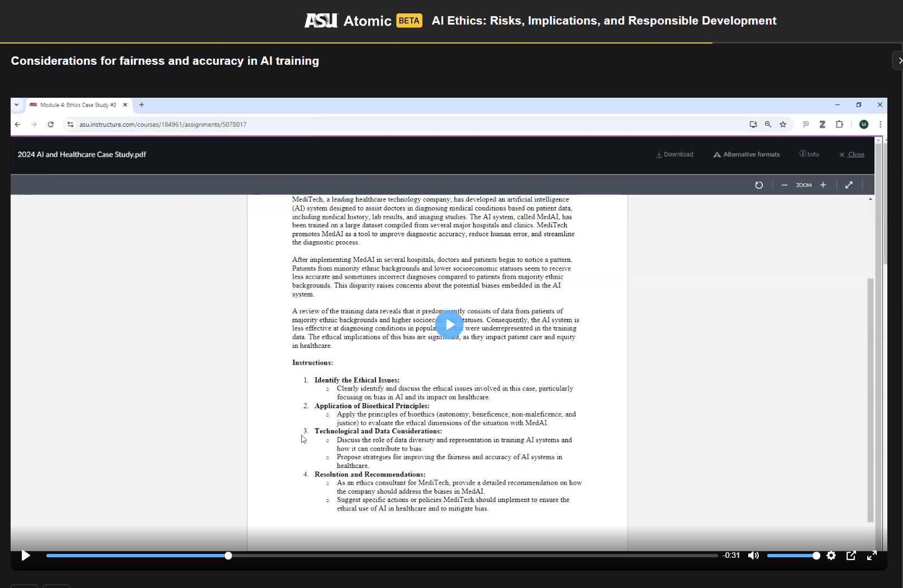The image size is (903, 588).
Task: Pop the video out into a new window
Action: coord(851,556)
